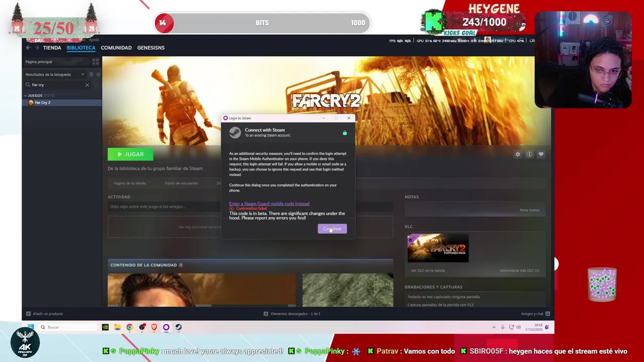Go forward with the Steam forward arrow

37,48
